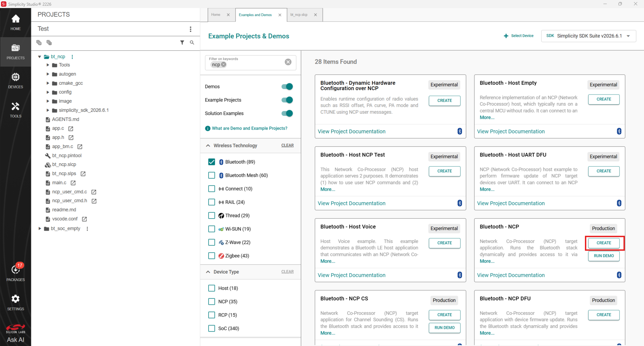This screenshot has height=346, width=644.
Task: Open the bt_soc_empty project three-dot menu
Action: coord(87,229)
